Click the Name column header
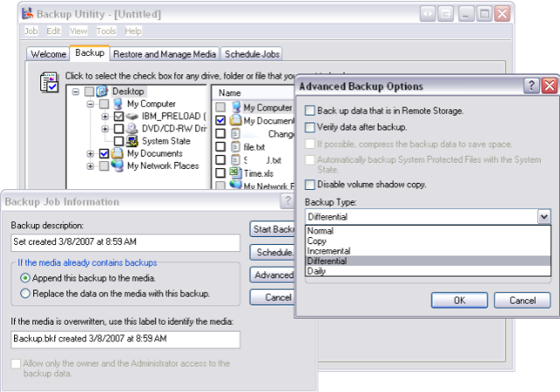The image size is (560, 392). tap(254, 93)
